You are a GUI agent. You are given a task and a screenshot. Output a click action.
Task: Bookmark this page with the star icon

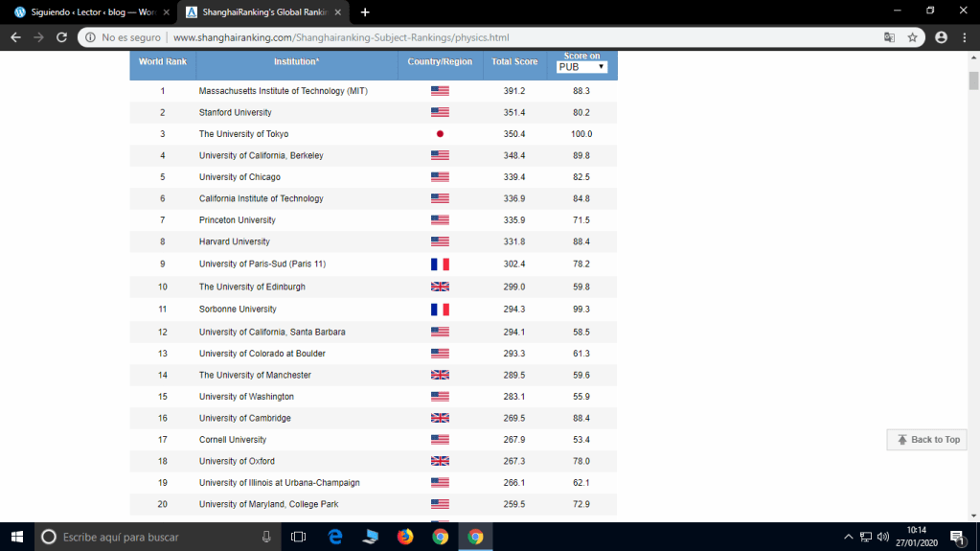(x=913, y=37)
